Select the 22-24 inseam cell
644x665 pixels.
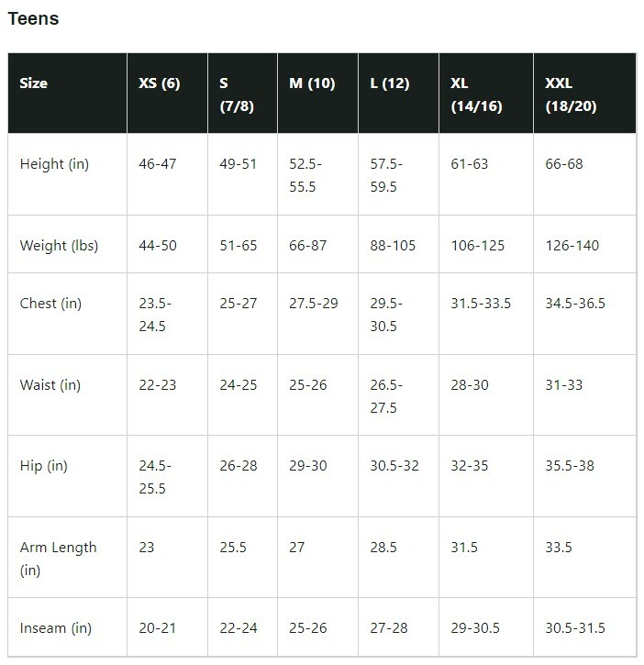point(238,628)
